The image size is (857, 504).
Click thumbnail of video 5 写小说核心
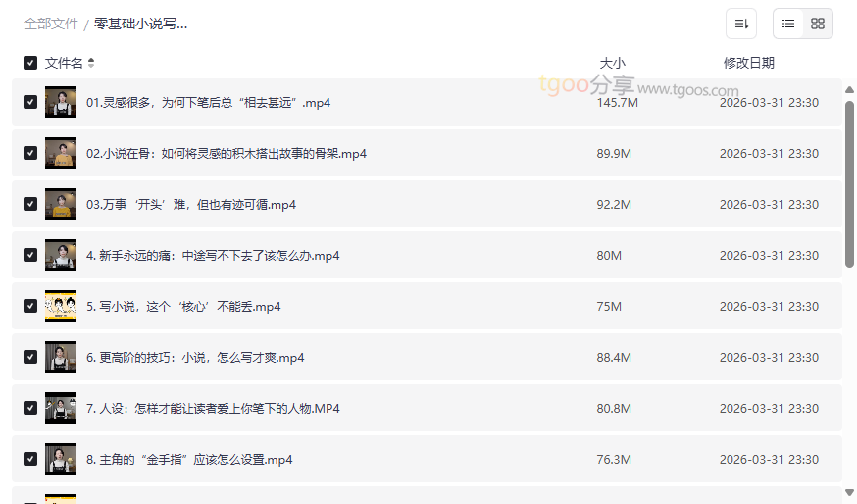tap(61, 306)
